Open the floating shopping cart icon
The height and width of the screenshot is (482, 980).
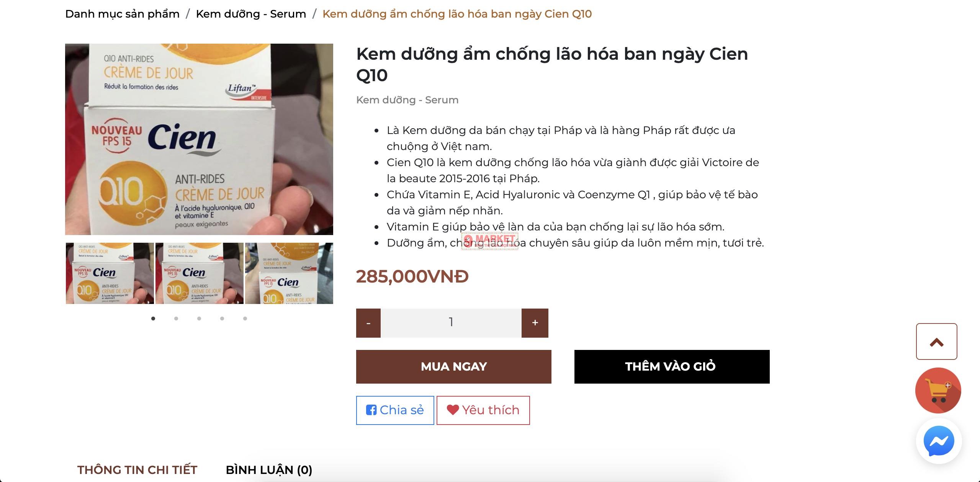coord(938,390)
